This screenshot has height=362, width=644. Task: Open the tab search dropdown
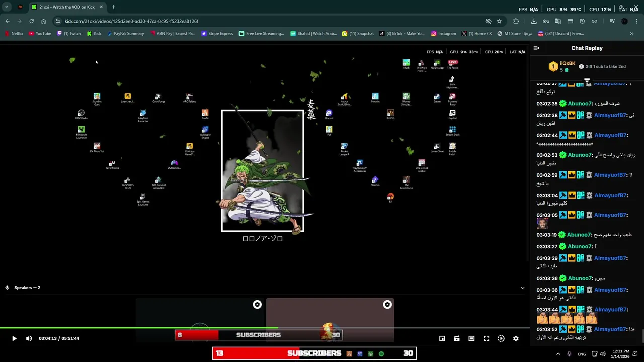click(7, 7)
